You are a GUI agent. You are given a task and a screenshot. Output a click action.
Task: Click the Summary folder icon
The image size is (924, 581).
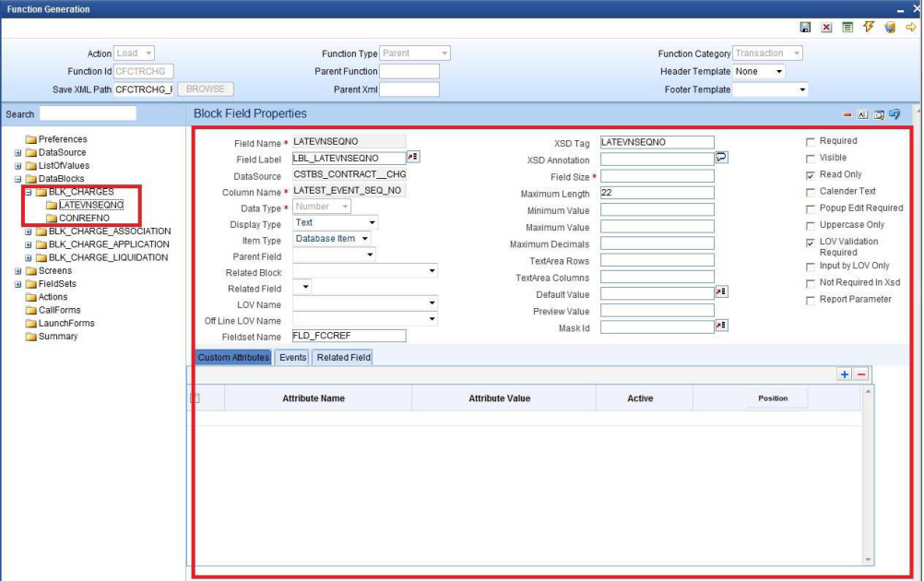(31, 337)
